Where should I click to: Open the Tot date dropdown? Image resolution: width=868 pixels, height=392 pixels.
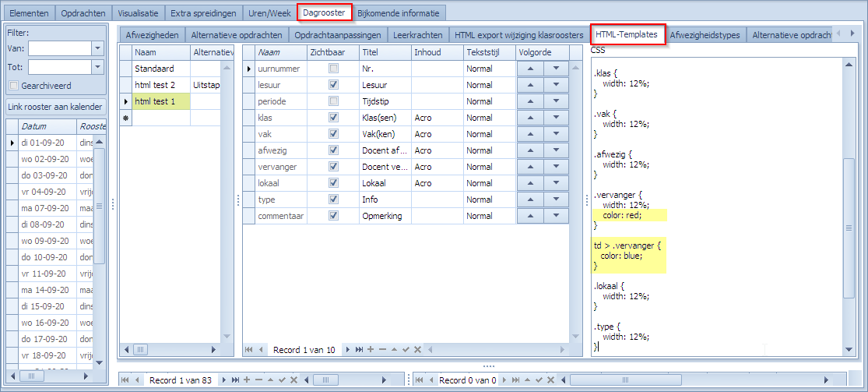pos(97,67)
